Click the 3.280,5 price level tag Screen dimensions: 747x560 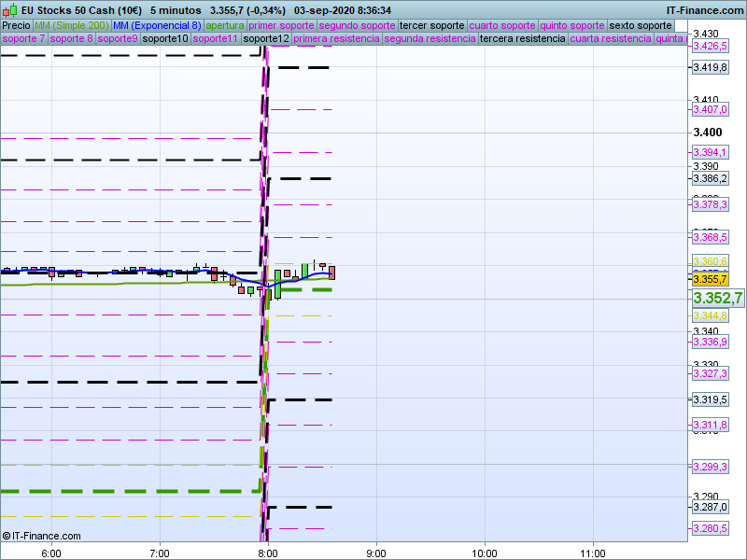(x=710, y=528)
